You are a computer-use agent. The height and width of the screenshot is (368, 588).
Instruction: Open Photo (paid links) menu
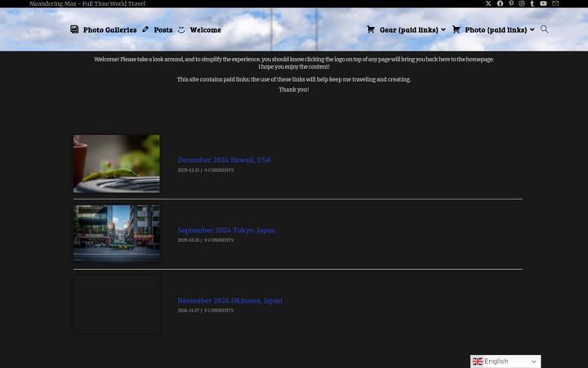click(x=496, y=29)
